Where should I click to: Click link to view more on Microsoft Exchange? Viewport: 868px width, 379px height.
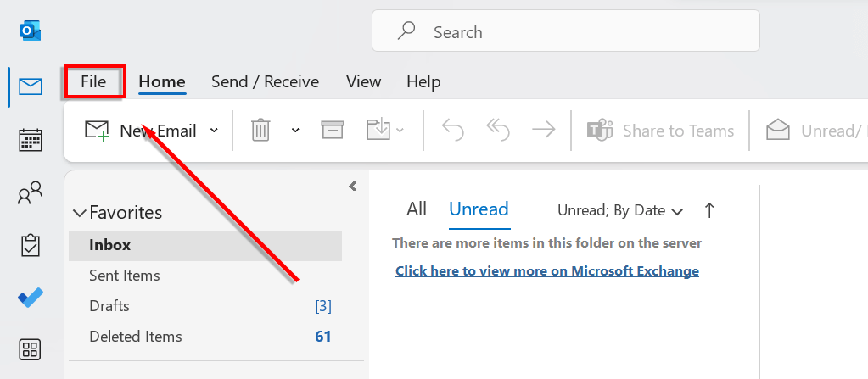click(x=547, y=271)
